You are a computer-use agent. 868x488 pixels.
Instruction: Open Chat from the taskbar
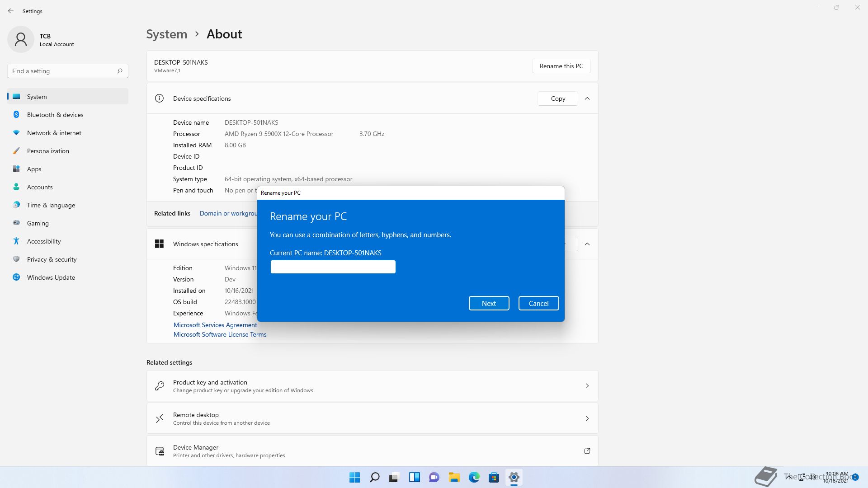434,477
